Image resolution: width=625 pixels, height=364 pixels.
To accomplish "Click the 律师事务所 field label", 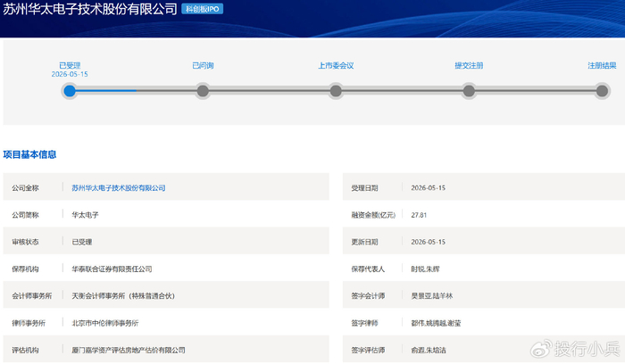I will pyautogui.click(x=29, y=323).
